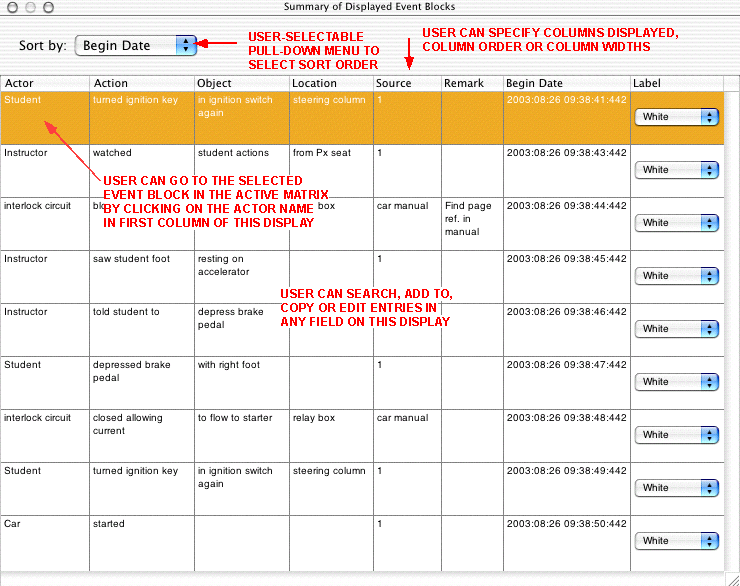Viewport: 740px width, 586px height.
Task: Click Instructor actor in 'watched' row
Action: (x=45, y=171)
